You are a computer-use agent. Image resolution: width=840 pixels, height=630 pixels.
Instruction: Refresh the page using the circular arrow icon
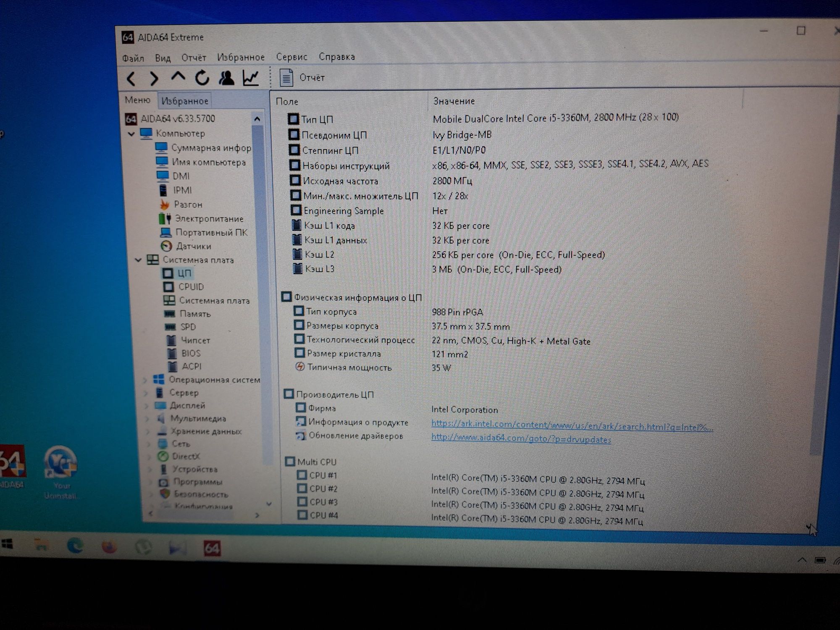pos(202,78)
